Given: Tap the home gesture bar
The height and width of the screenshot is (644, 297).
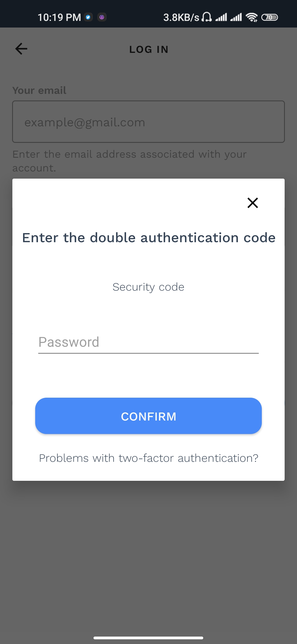Looking at the screenshot, I should (x=148, y=638).
